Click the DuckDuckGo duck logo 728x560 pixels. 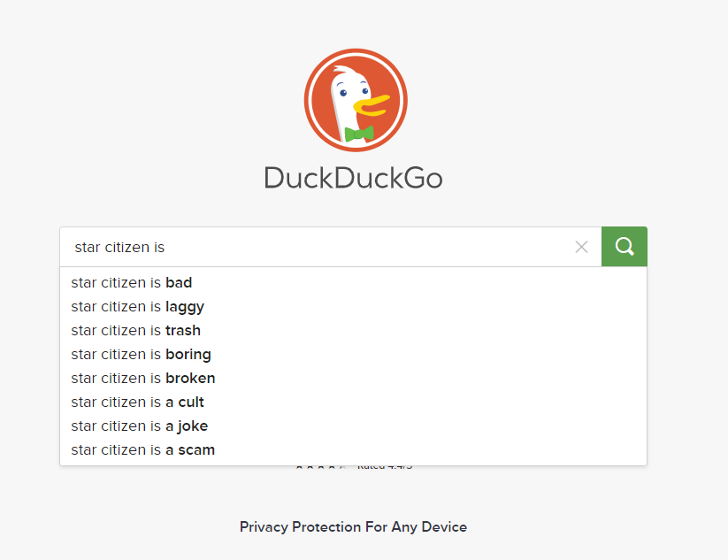[x=356, y=100]
